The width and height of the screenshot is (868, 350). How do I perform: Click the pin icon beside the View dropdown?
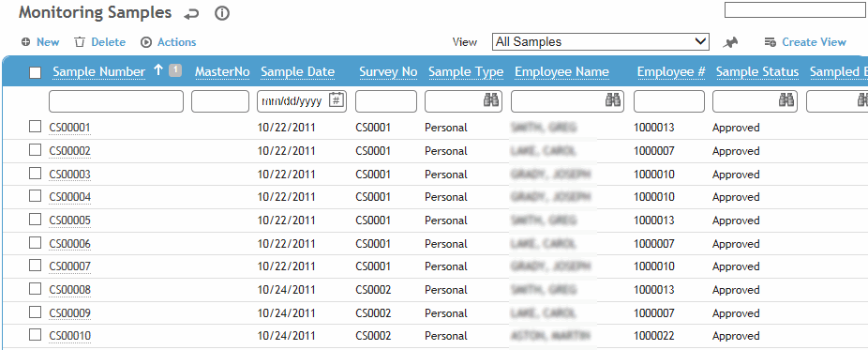point(731,42)
